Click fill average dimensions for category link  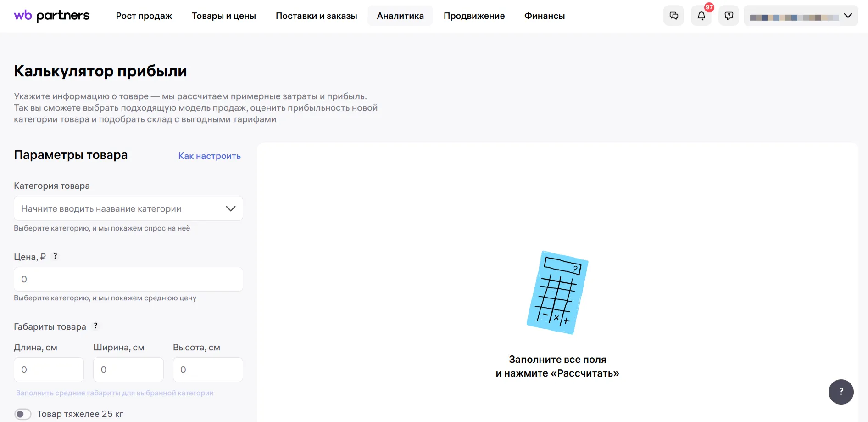(115, 393)
